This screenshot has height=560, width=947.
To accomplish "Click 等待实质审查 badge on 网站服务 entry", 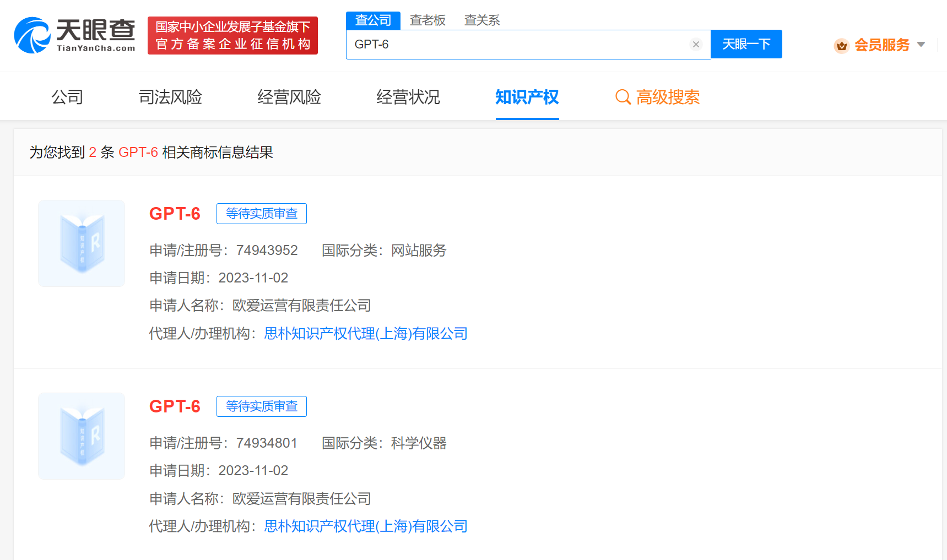I will [x=262, y=214].
